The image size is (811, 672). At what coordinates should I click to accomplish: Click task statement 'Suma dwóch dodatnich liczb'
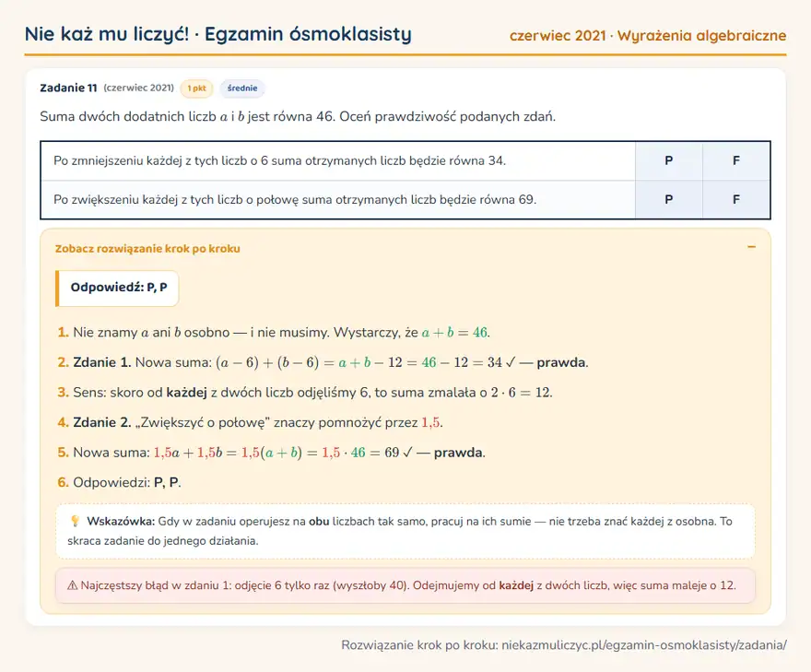[x=298, y=116]
